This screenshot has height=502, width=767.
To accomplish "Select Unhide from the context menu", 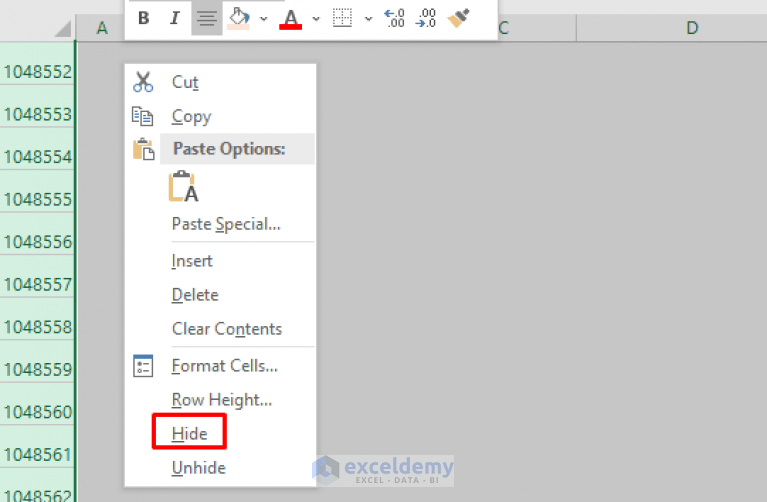I will tap(220, 468).
